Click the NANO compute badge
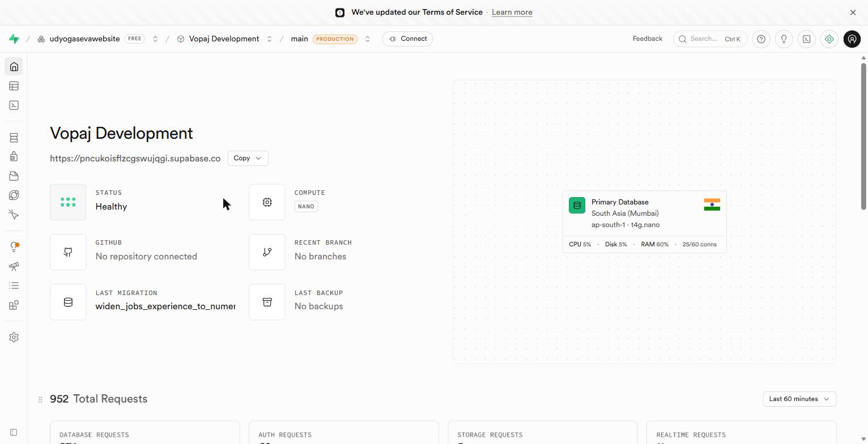The width and height of the screenshot is (868, 444). click(x=306, y=207)
